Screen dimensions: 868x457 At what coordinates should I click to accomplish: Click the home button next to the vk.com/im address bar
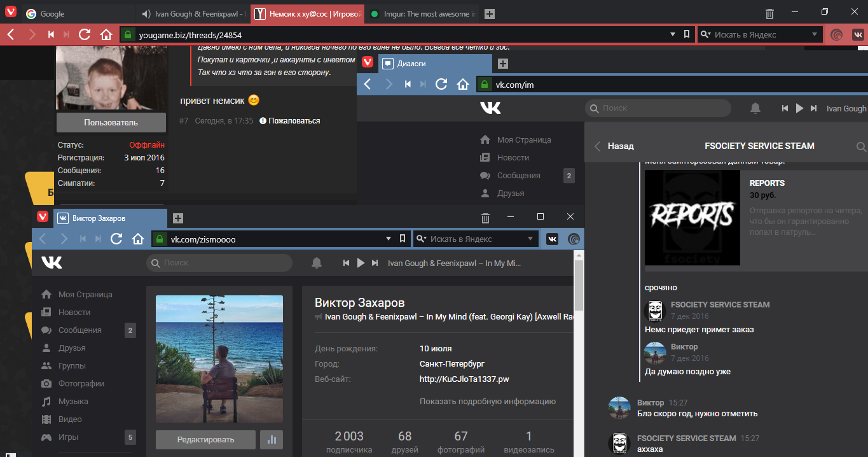[x=463, y=85]
